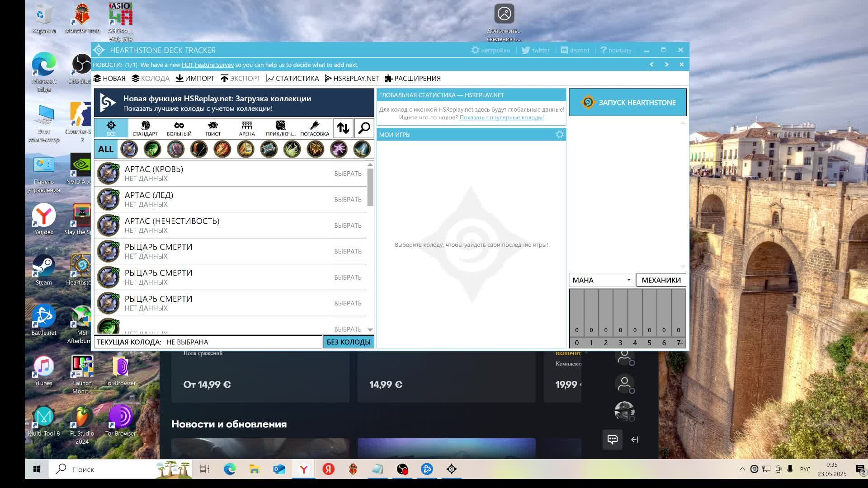Open the twitter link in title bar

coord(535,50)
